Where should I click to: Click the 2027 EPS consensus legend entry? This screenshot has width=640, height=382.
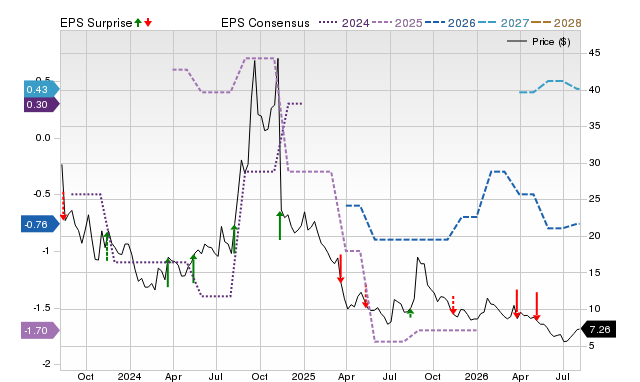click(503, 23)
